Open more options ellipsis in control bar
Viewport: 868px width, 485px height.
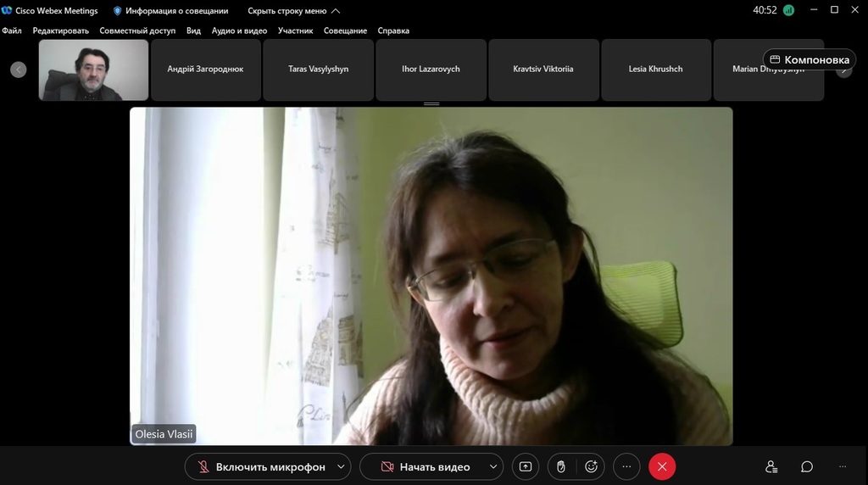[626, 466]
